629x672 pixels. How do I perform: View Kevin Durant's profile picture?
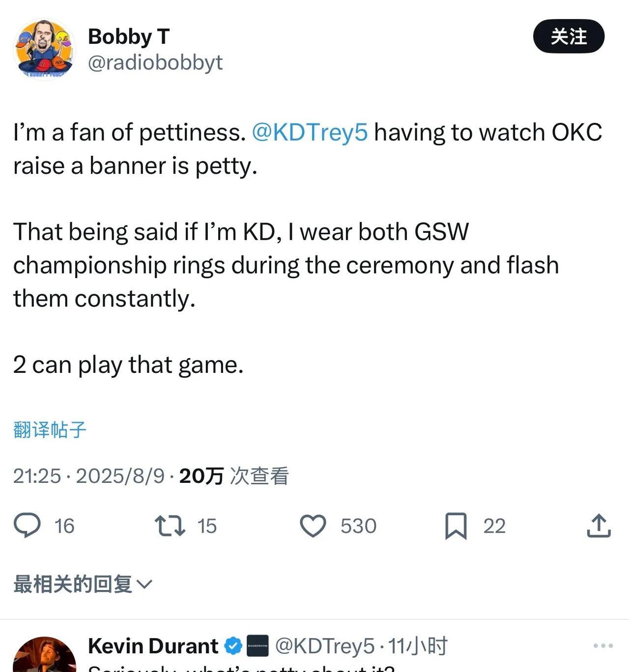pos(44,656)
